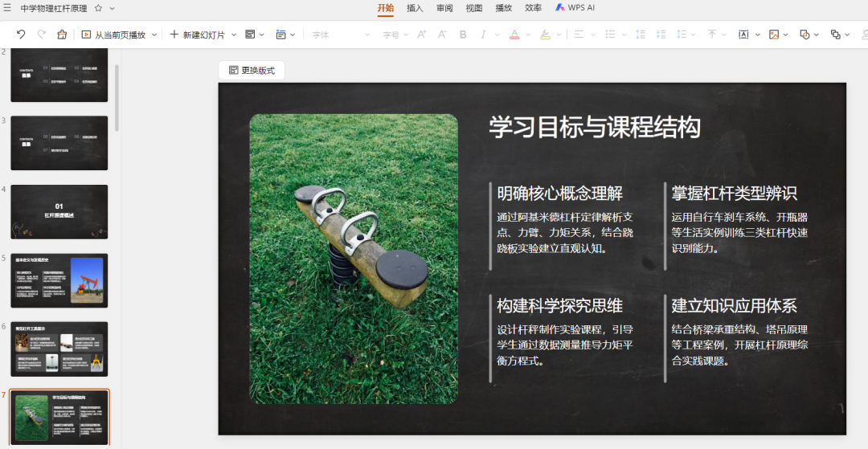Decrease paragraph spacing icon

click(661, 35)
